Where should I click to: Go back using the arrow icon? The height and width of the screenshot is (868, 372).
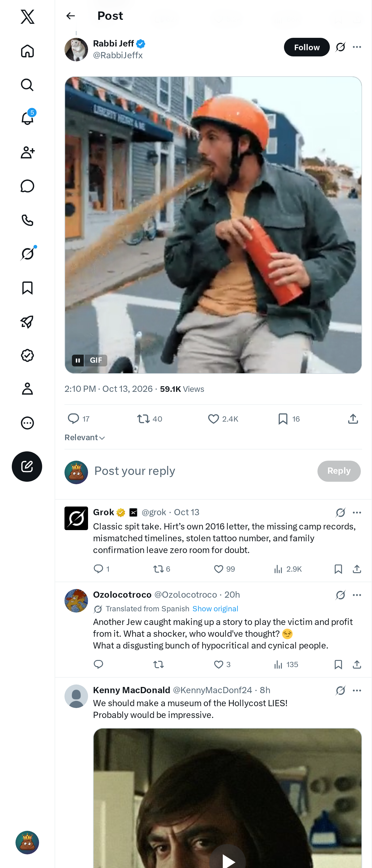[x=70, y=16]
